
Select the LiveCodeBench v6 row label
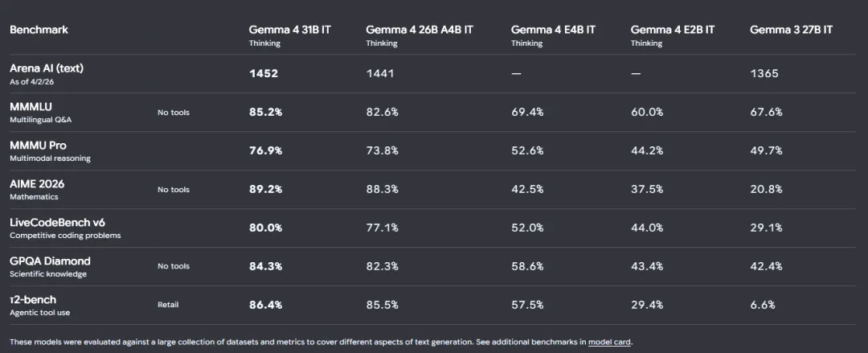coord(55,222)
